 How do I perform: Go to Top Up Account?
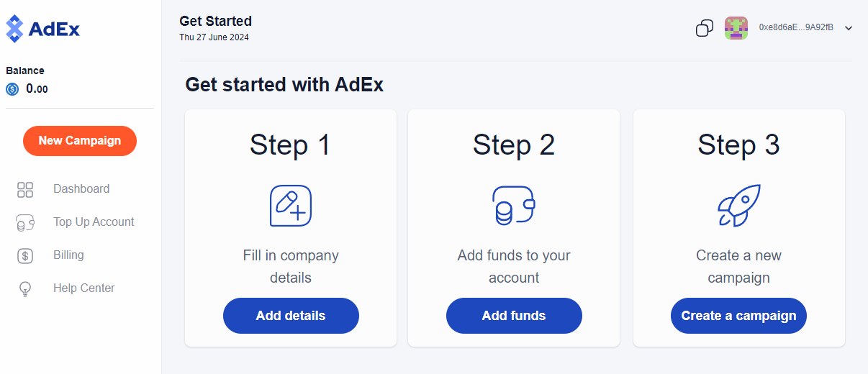(x=94, y=222)
